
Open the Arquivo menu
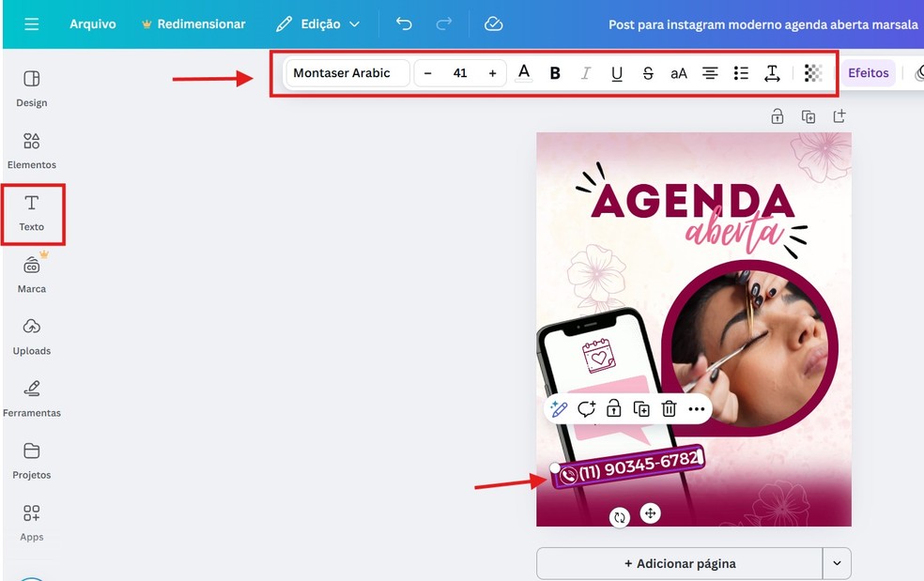click(x=92, y=23)
